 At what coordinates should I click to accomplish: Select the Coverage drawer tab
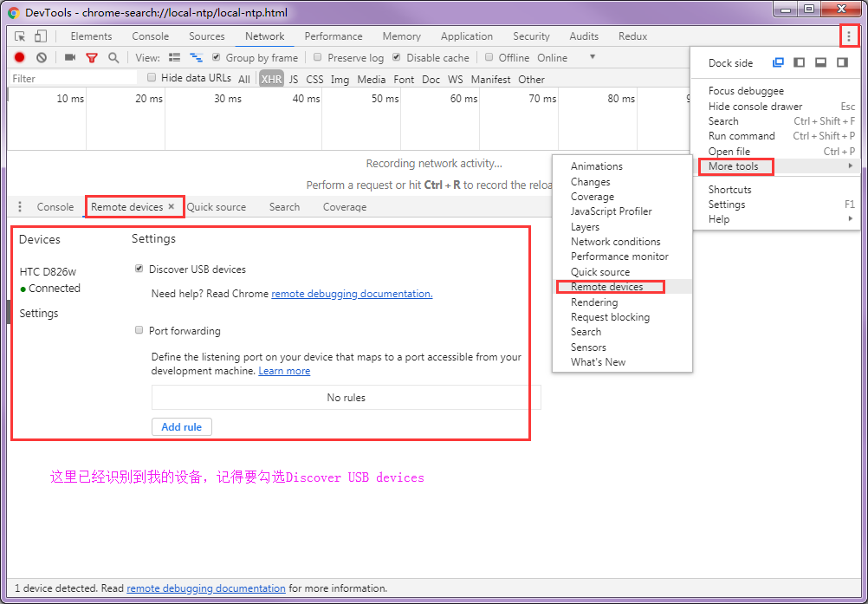coord(344,207)
